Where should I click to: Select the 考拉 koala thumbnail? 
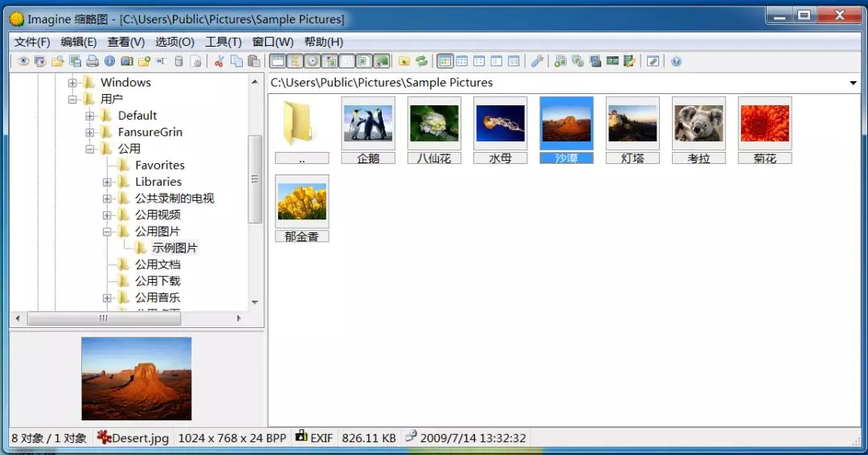pyautogui.click(x=698, y=130)
